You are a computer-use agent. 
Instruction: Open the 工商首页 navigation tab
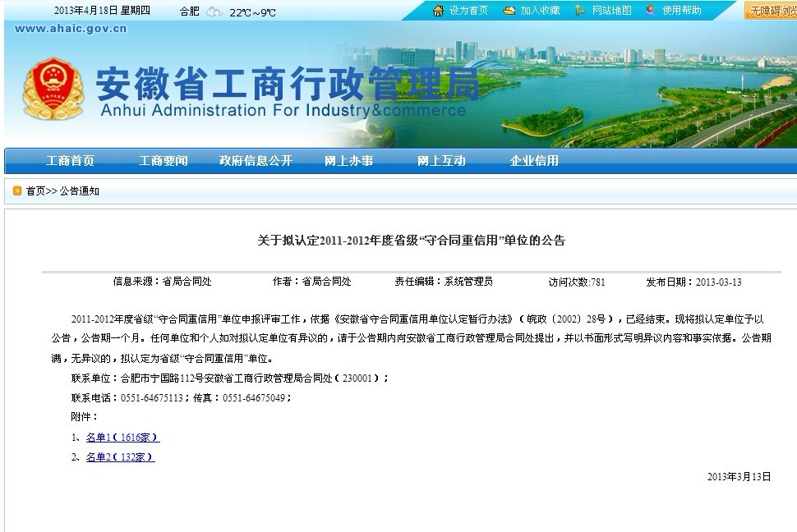pyautogui.click(x=70, y=161)
